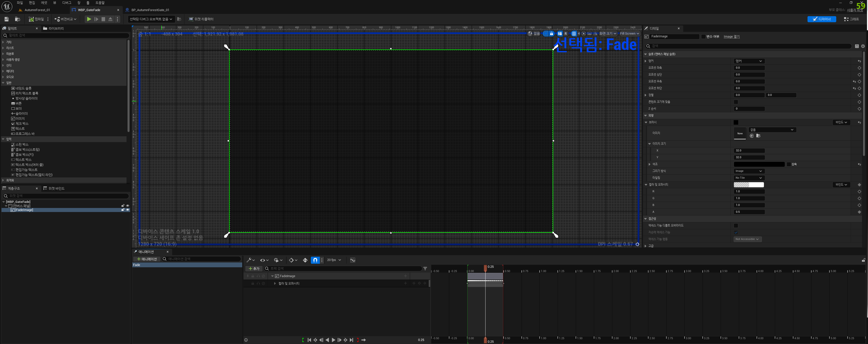Add keyframe diamond for 오프셋 좌측
Image resolution: width=868 pixels, height=344 pixels.
(859, 68)
